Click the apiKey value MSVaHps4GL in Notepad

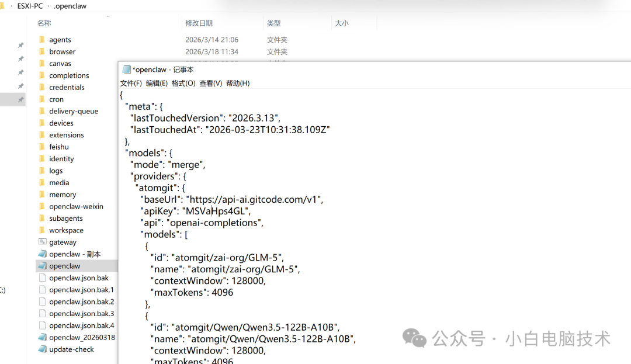215,211
